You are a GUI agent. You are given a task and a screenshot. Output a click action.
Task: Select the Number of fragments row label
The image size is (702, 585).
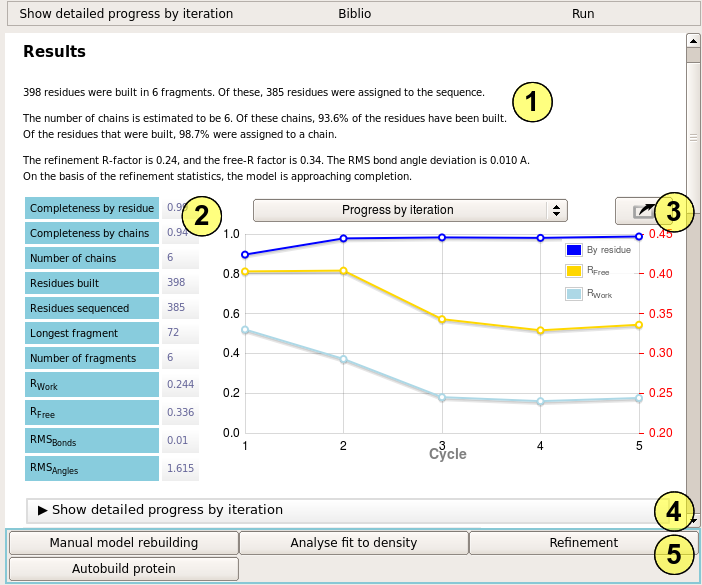click(92, 358)
